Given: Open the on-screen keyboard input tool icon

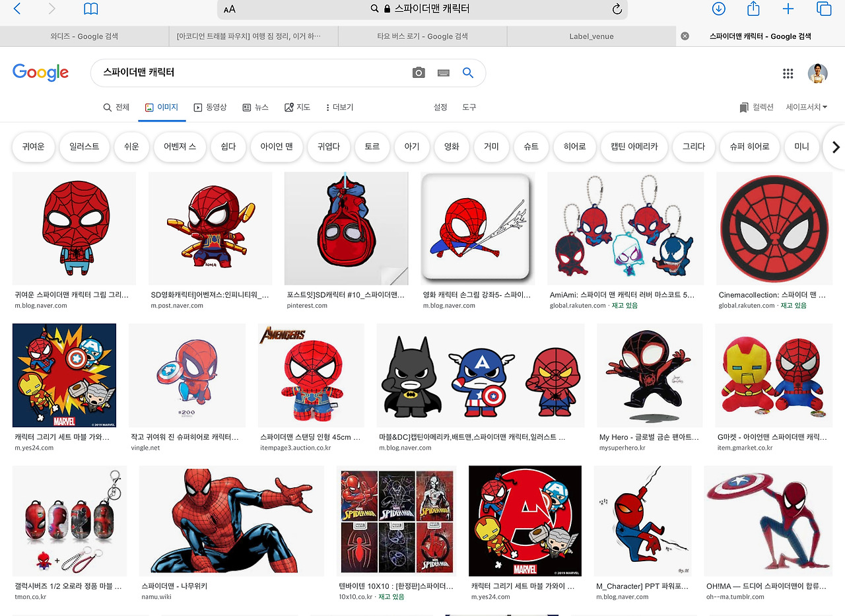Looking at the screenshot, I should 444,73.
